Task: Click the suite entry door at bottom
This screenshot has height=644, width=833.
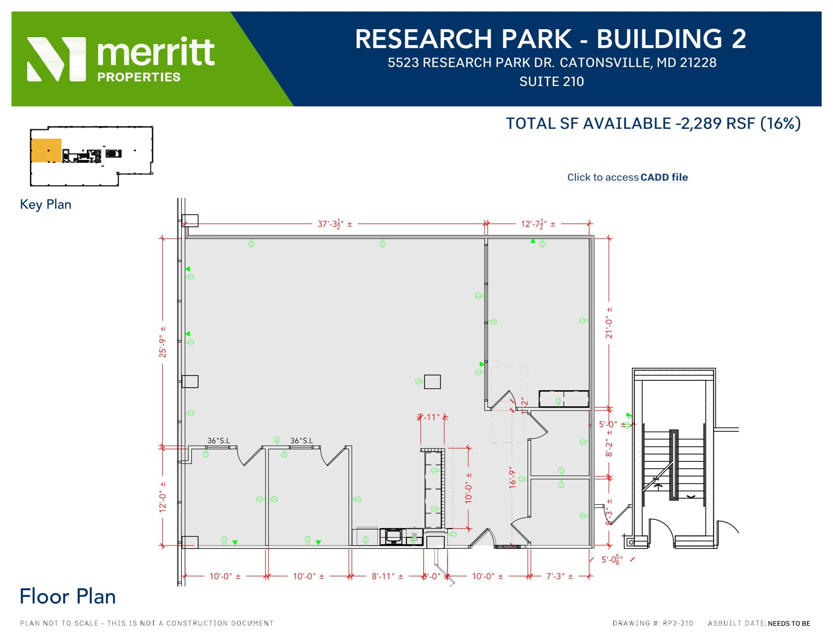Action: point(482,538)
